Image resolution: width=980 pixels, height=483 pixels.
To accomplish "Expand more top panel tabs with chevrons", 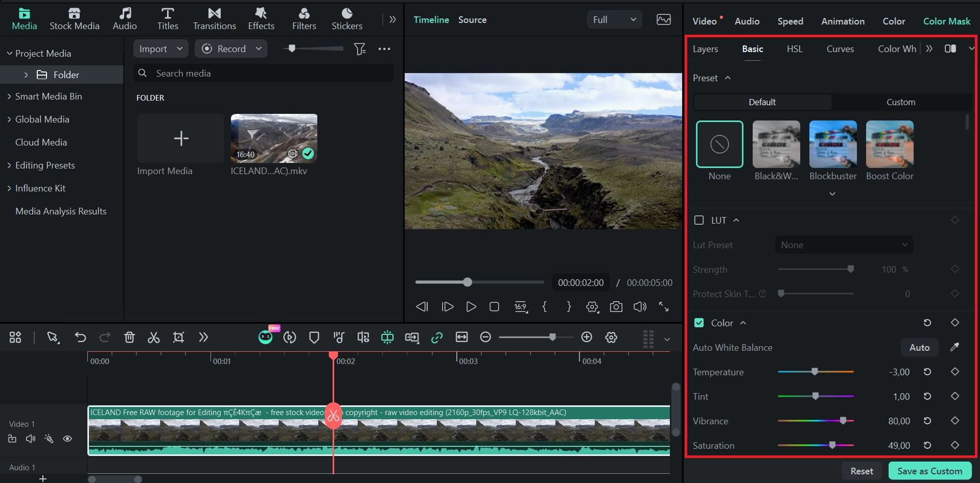I will 392,19.
